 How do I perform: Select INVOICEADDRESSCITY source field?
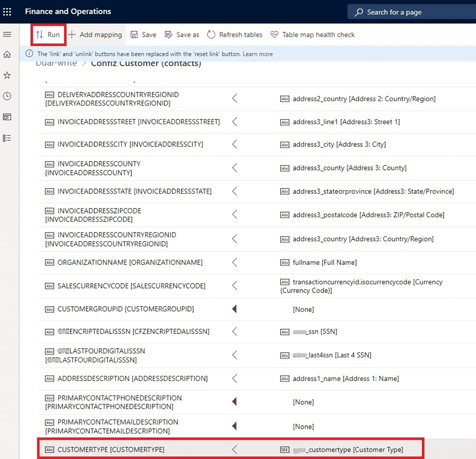pos(124,145)
